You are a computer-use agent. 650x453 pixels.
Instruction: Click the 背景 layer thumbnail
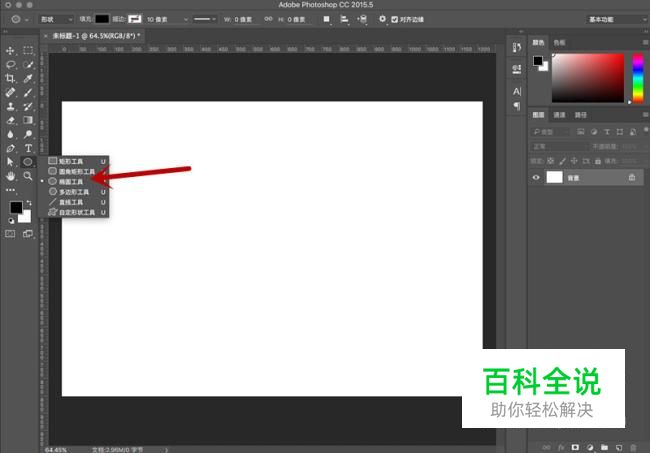tap(553, 177)
